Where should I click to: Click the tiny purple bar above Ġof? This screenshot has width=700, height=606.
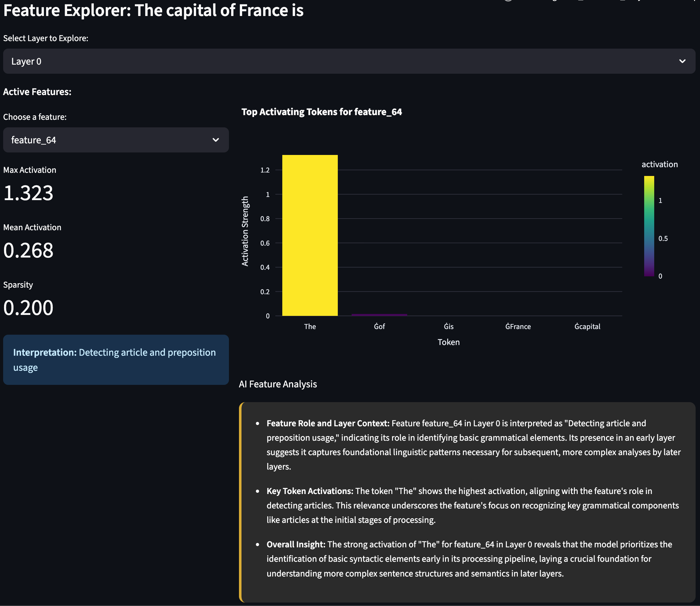pos(379,315)
